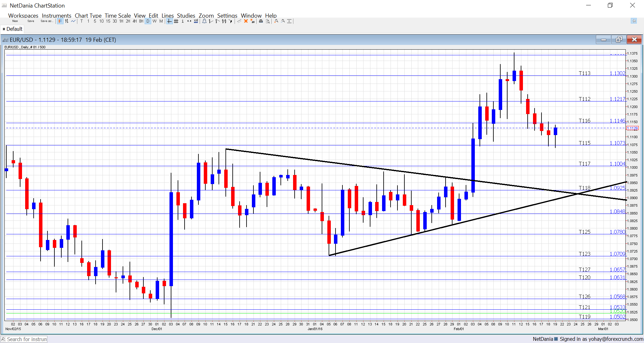
Task: Zoom in on chart
Action: [x=276, y=21]
